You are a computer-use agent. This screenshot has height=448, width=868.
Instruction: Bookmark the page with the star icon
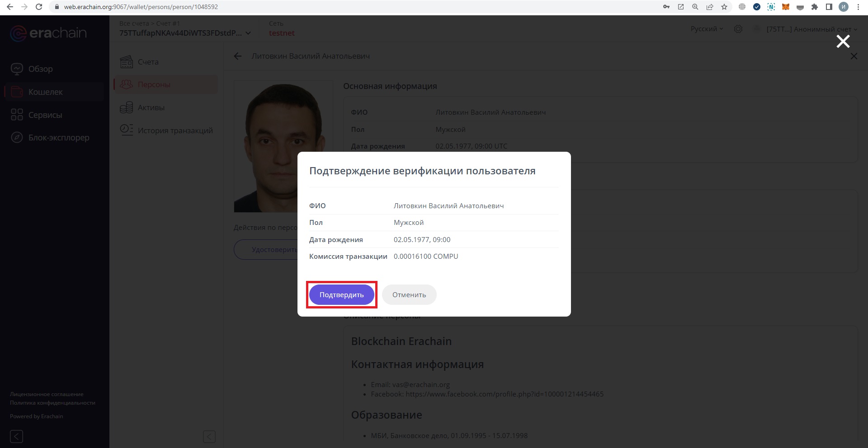[x=724, y=7]
